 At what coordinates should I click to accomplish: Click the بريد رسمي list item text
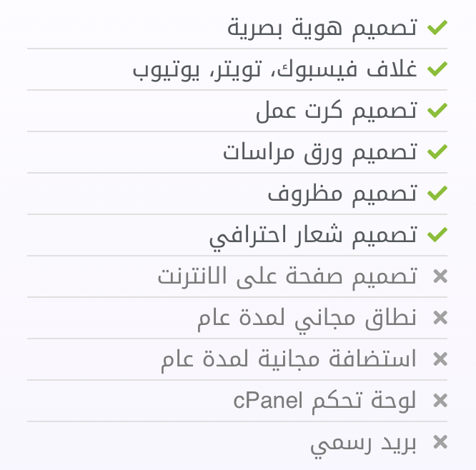(x=363, y=443)
